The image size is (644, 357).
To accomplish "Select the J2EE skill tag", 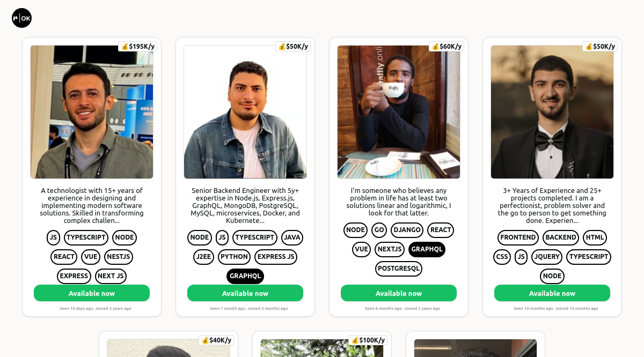I will pyautogui.click(x=203, y=257).
